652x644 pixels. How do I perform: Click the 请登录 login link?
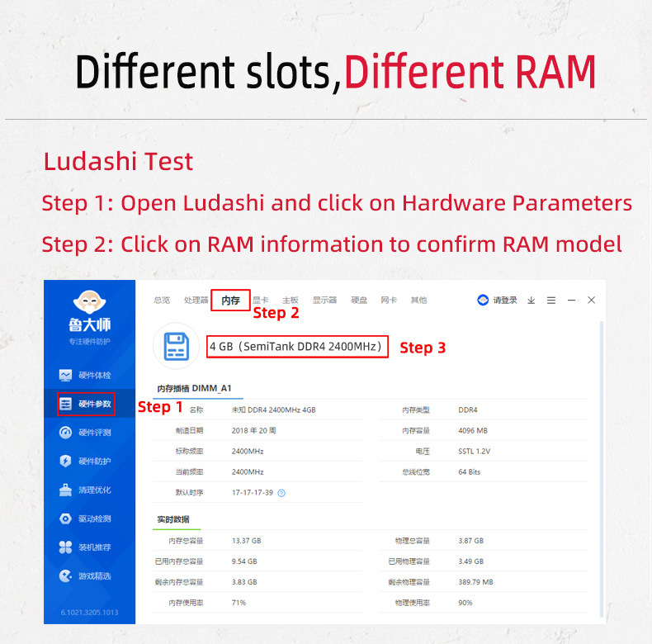(505, 301)
